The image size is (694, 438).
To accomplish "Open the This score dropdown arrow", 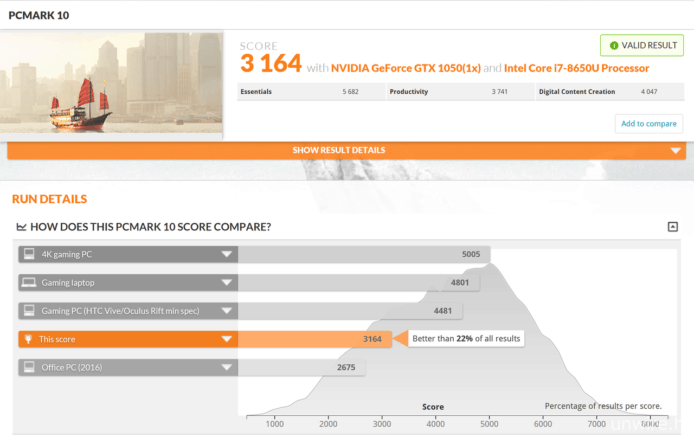I will 226,339.
